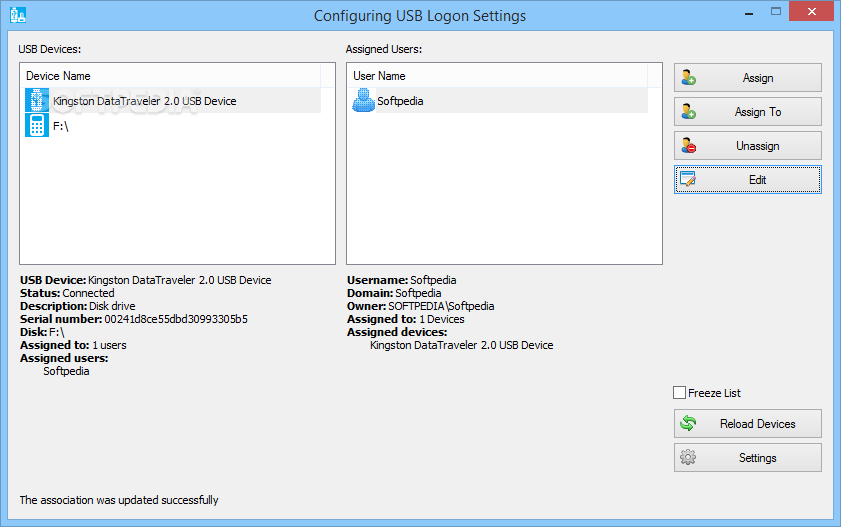Screen dimensions: 841x527
Task: Click Softpedia under Assigned users details
Action: coord(66,371)
